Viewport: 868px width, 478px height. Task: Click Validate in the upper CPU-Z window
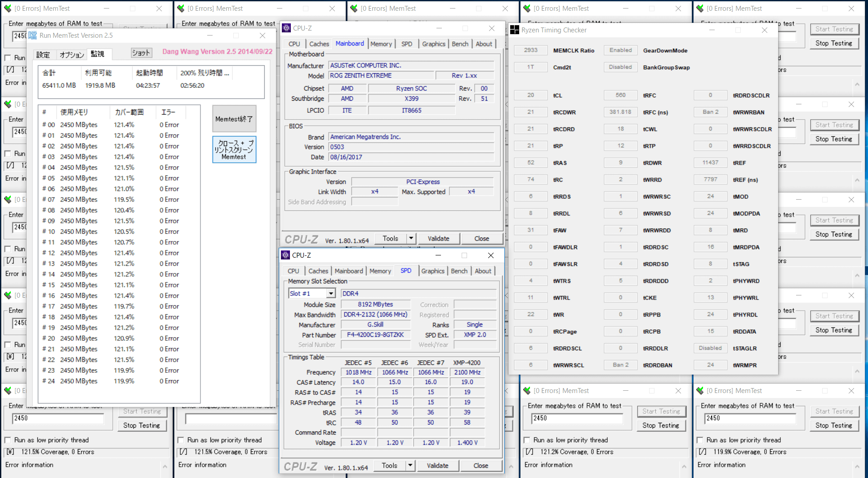tap(438, 238)
